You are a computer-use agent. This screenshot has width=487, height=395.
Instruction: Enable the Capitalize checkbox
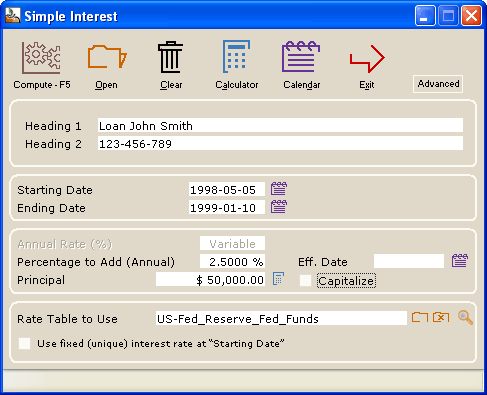[305, 281]
